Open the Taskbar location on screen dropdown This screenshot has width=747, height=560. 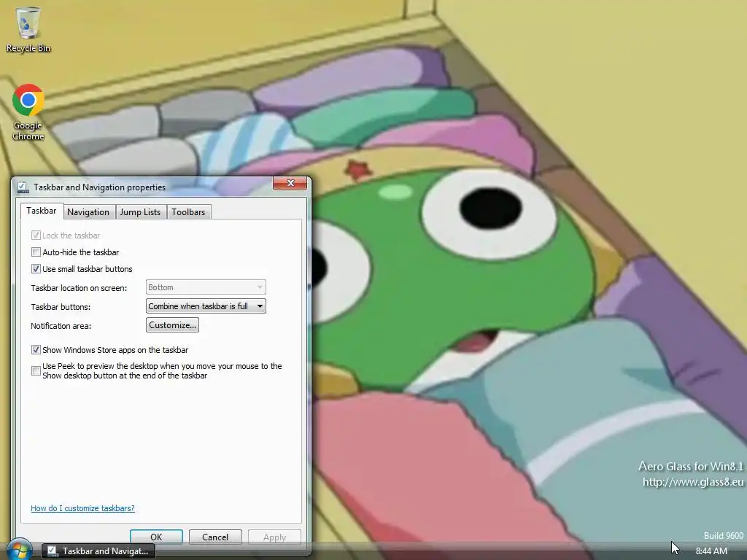[206, 287]
